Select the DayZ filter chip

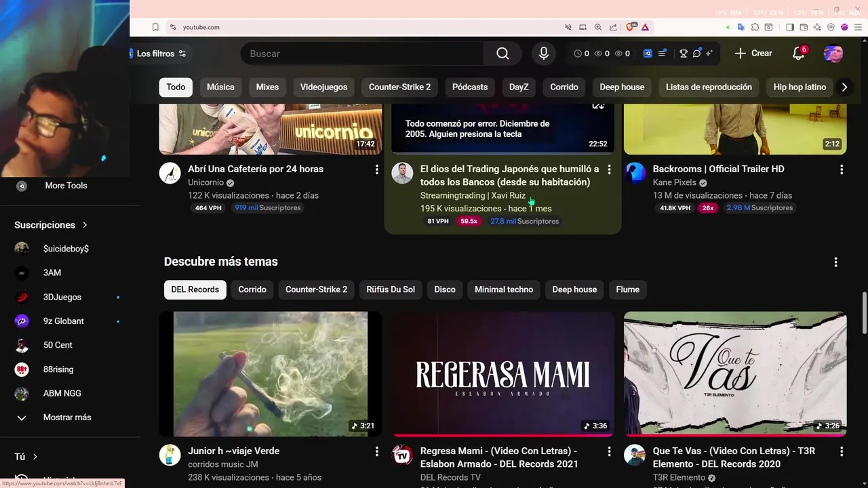point(519,87)
